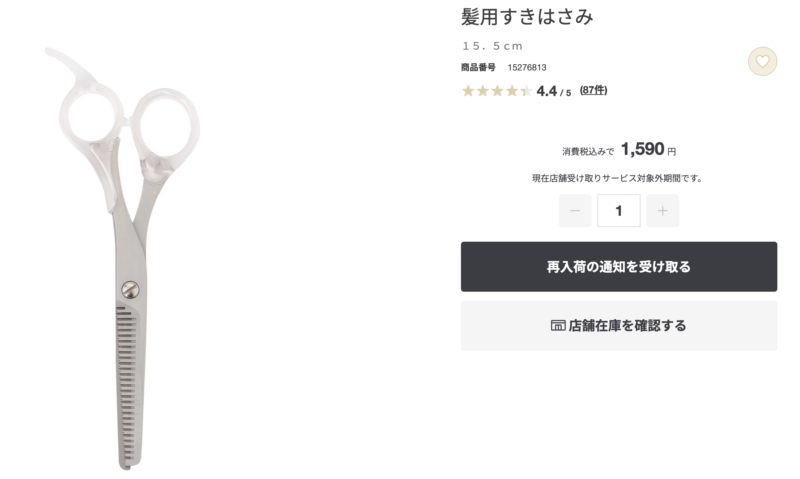
Task: Click 再入荷の通知を受け取る button
Action: coord(619,267)
